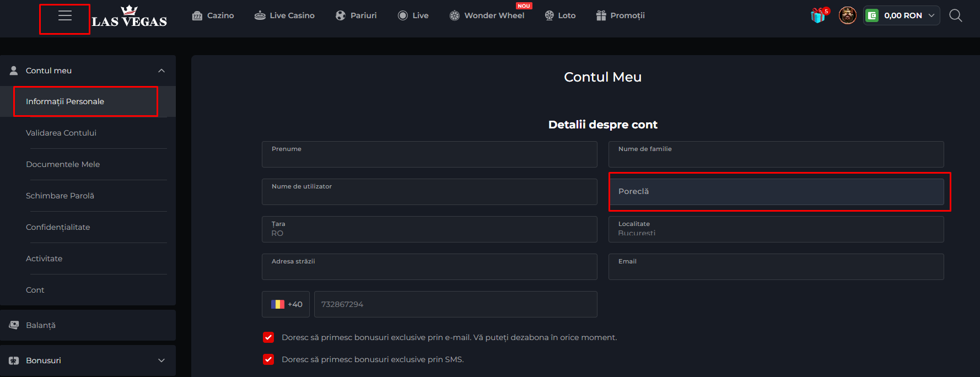Click the green wallet icon
Image resolution: width=980 pixels, height=377 pixels.
tap(872, 15)
